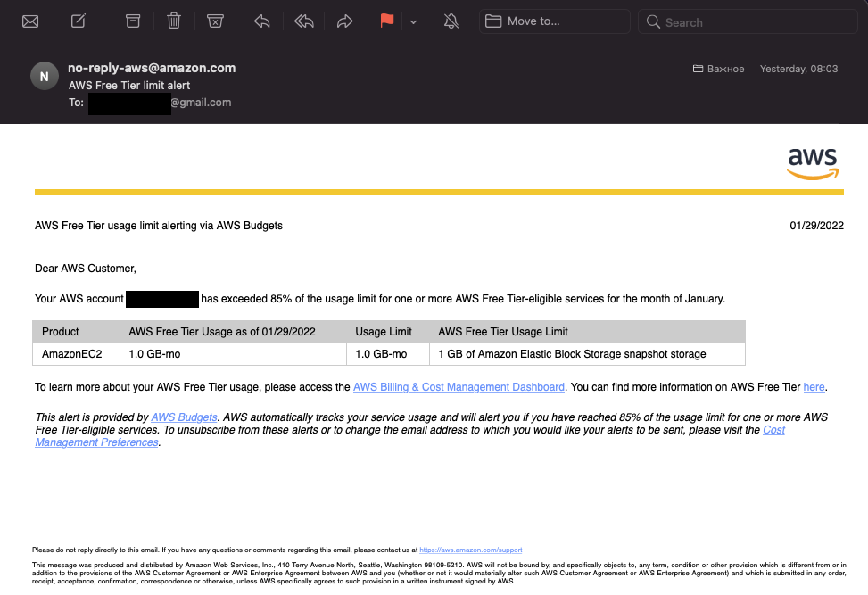Open the flag color dropdown chevron

[414, 22]
